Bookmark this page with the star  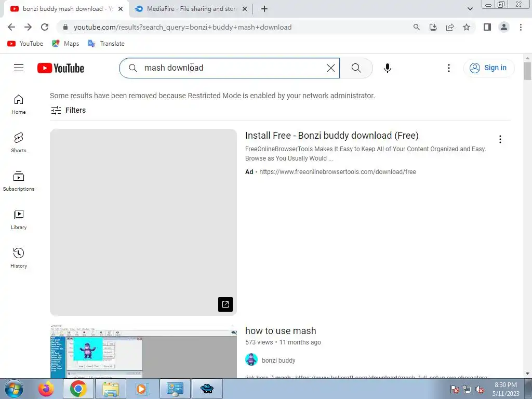point(467,27)
